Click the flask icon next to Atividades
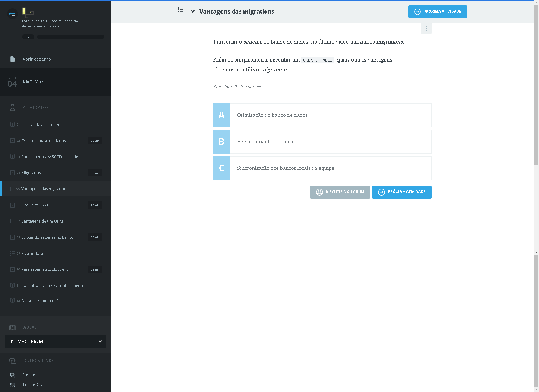This screenshot has width=539, height=392. (x=12, y=107)
